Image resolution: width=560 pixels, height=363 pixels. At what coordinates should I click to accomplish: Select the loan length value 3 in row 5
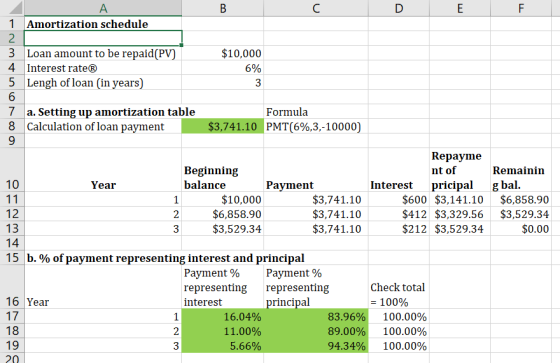point(222,83)
